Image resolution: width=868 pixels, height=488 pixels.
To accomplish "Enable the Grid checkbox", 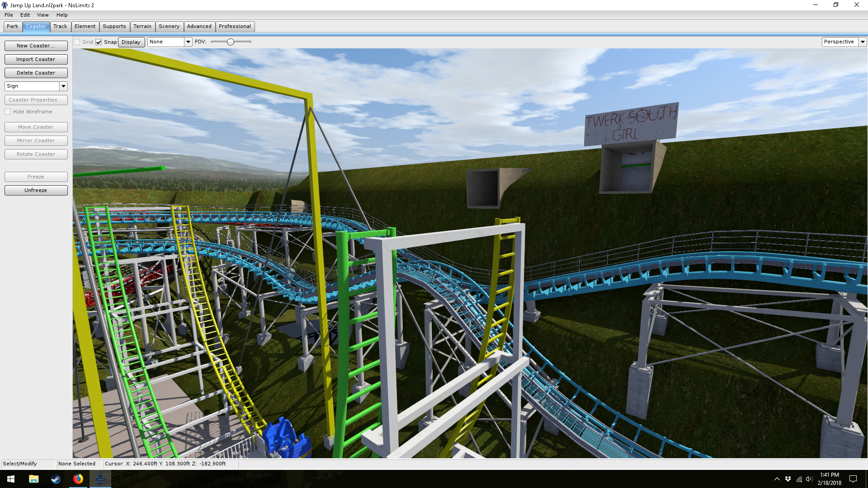I will pos(77,42).
